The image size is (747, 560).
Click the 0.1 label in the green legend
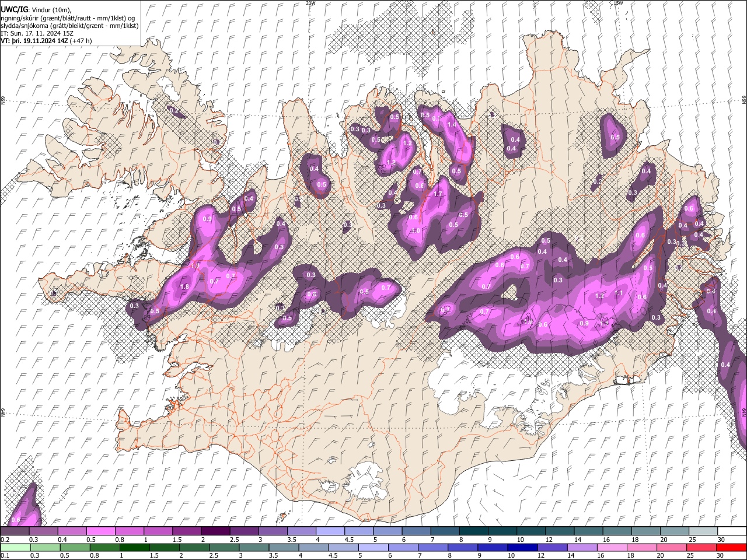(5, 556)
